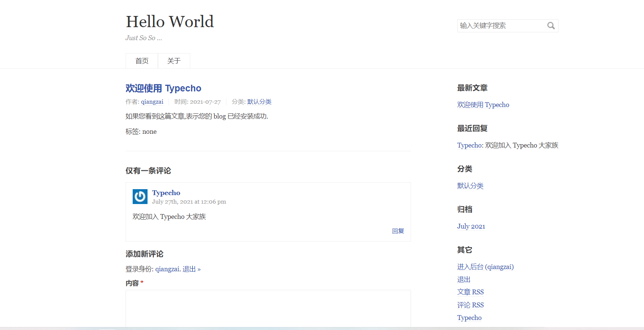The image size is (644, 330).
Task: Open the 文章 RSS feed link
Action: (x=470, y=292)
